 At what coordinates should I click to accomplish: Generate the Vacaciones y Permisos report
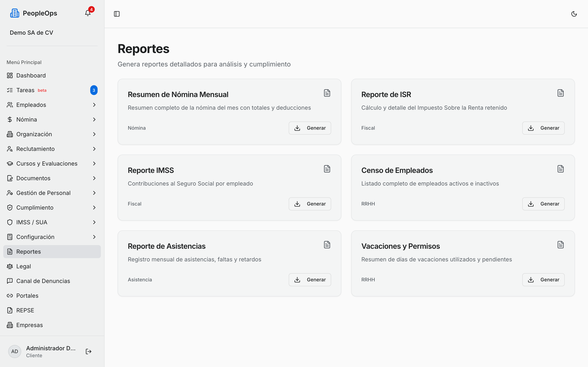tap(543, 280)
